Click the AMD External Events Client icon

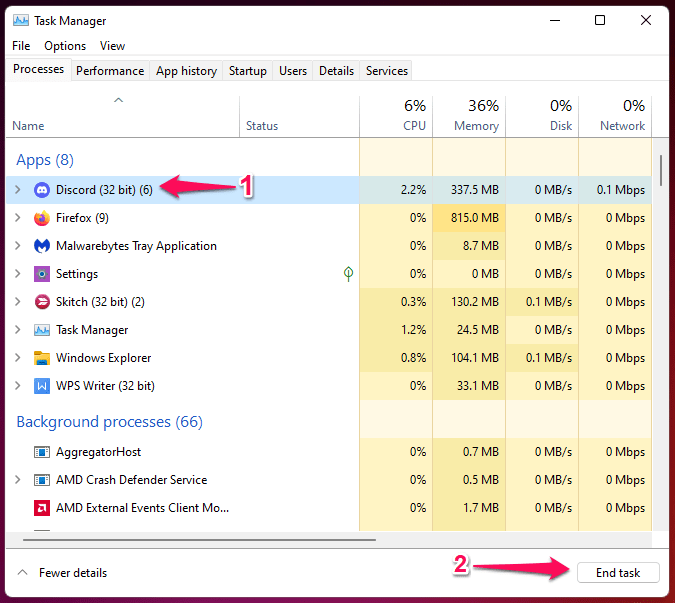click(42, 508)
